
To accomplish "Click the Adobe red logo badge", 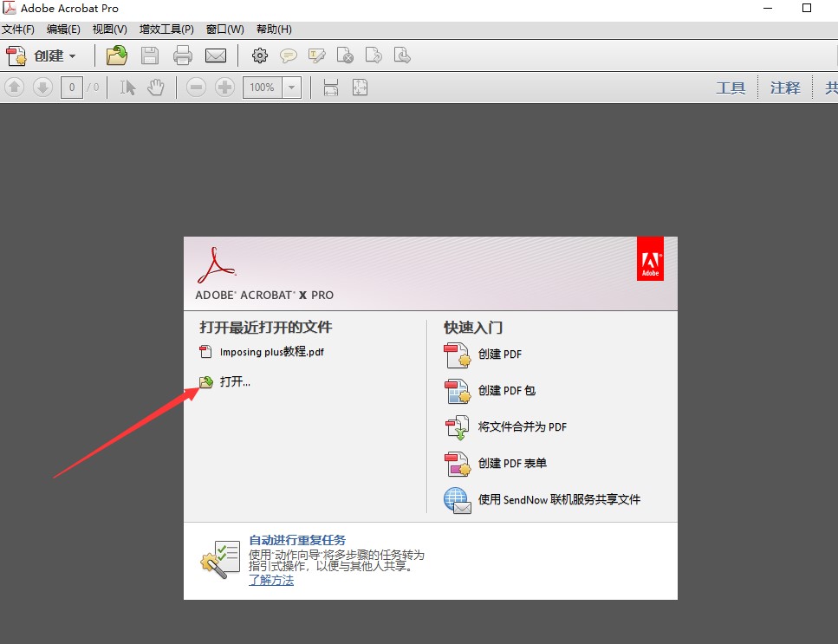I will 650,258.
